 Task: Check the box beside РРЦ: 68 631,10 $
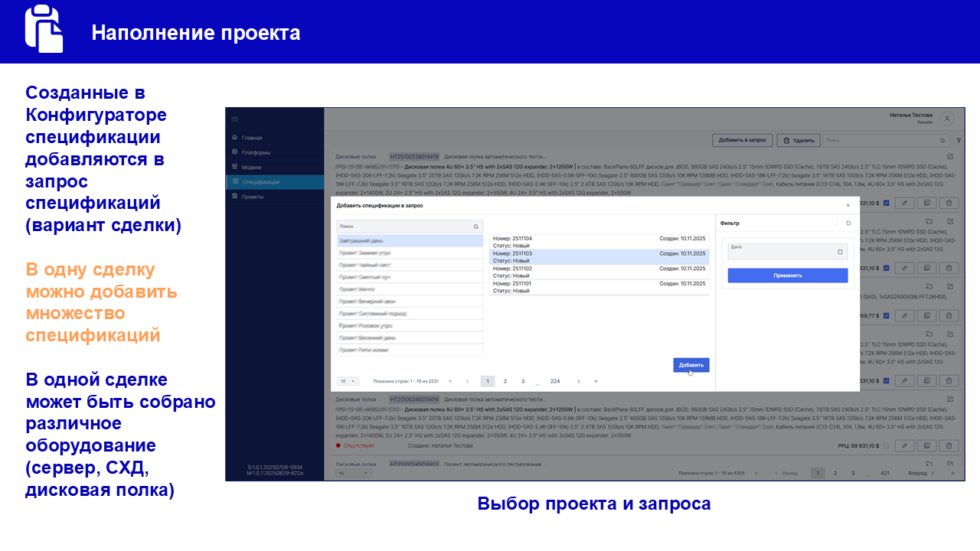tap(887, 445)
